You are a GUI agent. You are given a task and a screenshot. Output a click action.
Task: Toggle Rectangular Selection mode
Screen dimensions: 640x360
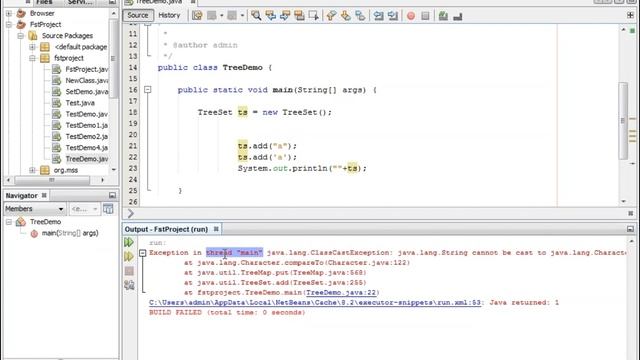pos(313,16)
